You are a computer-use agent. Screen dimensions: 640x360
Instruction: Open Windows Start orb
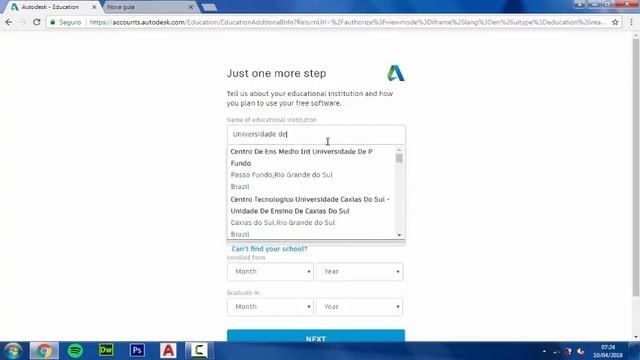click(x=13, y=351)
